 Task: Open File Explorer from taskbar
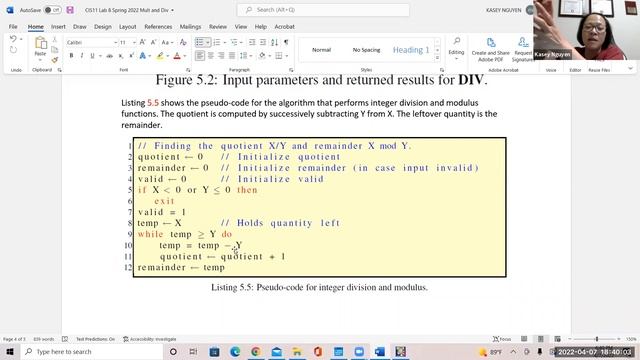[297, 351]
